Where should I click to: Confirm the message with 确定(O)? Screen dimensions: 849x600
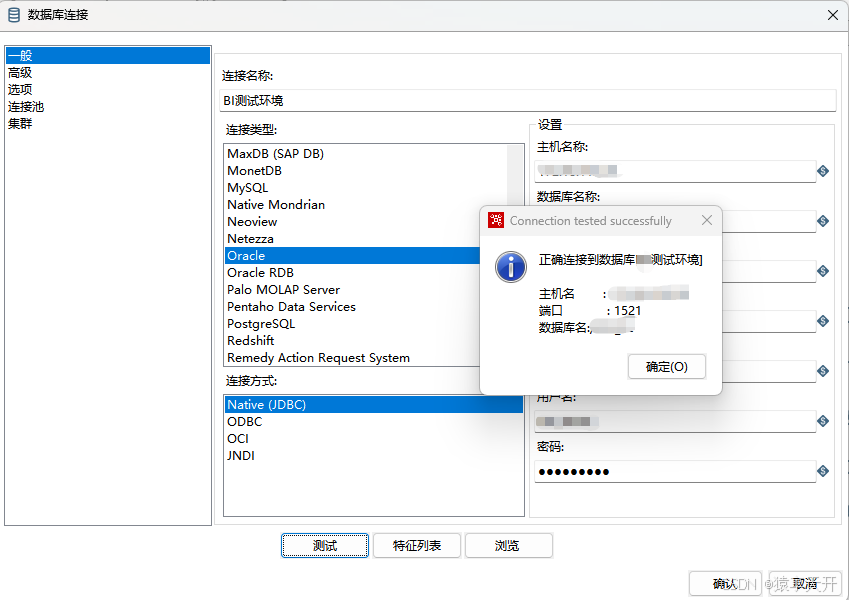click(x=667, y=367)
